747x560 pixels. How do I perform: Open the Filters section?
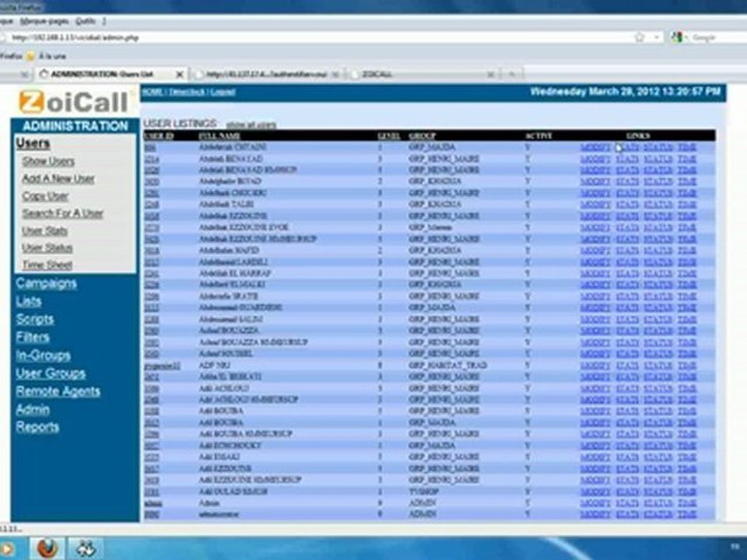(33, 338)
